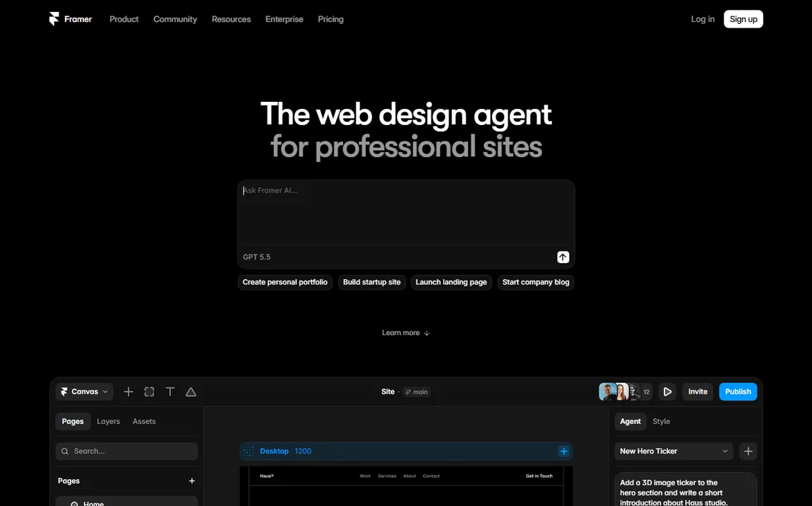Image resolution: width=812 pixels, height=506 pixels.
Task: Open the Canvas dropdown menu
Action: click(x=85, y=392)
